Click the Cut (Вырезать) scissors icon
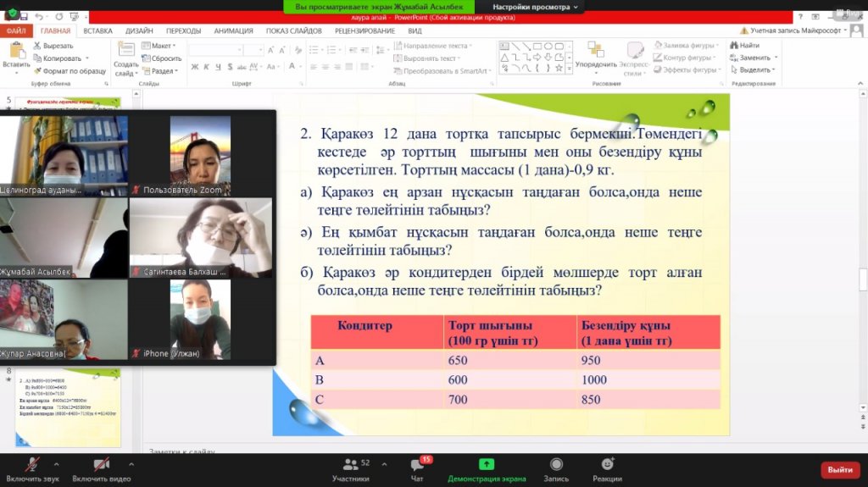The height and width of the screenshot is (487, 868). 38,46
